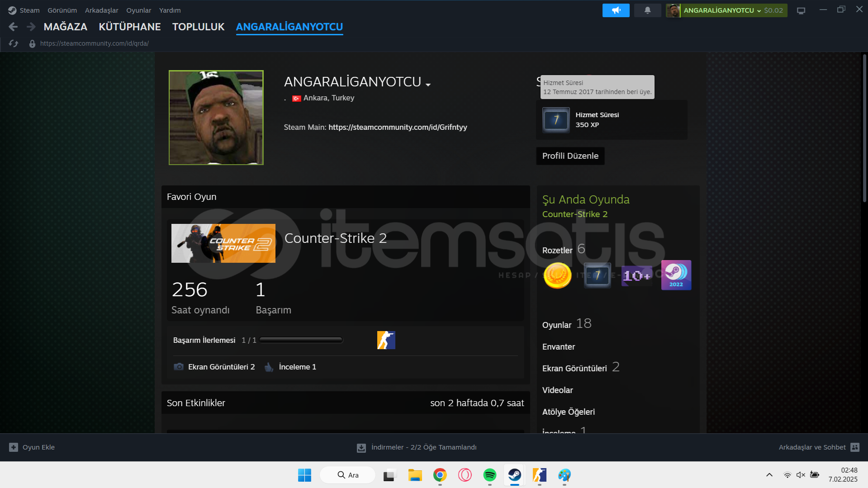Open the Yardım menu

170,10
